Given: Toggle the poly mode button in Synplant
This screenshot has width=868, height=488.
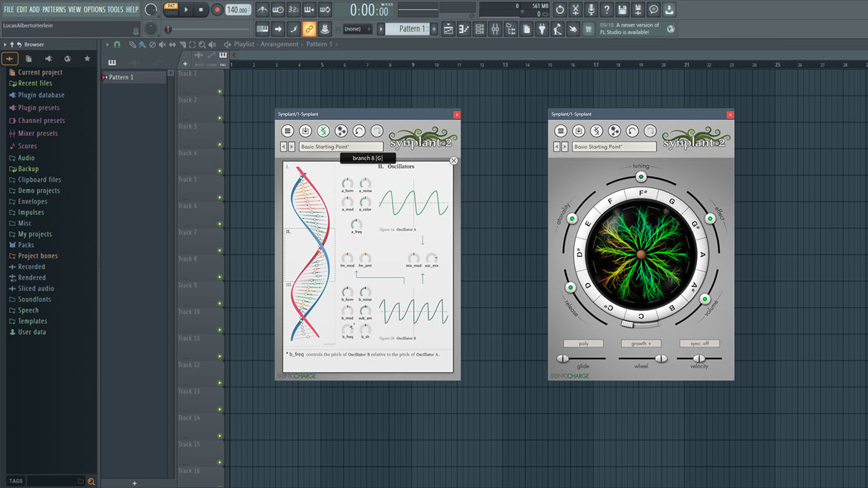Looking at the screenshot, I should pyautogui.click(x=583, y=344).
